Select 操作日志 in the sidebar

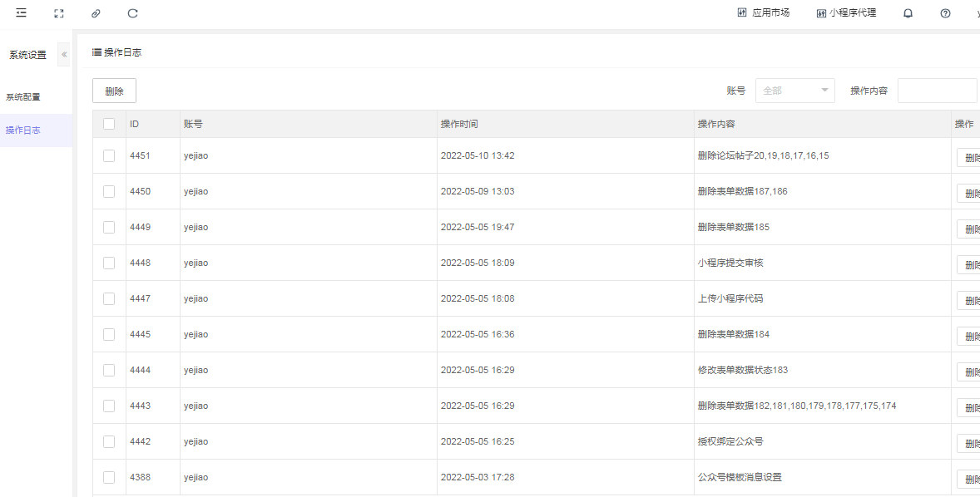pos(23,130)
